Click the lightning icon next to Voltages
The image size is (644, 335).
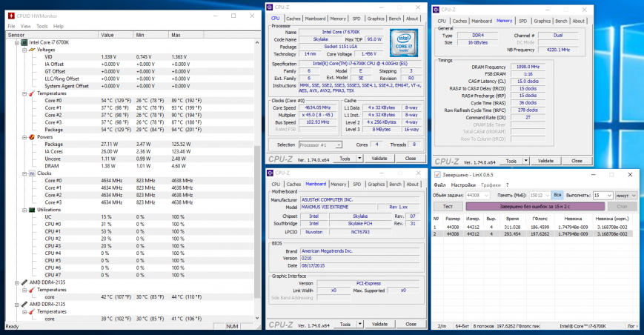pos(32,50)
